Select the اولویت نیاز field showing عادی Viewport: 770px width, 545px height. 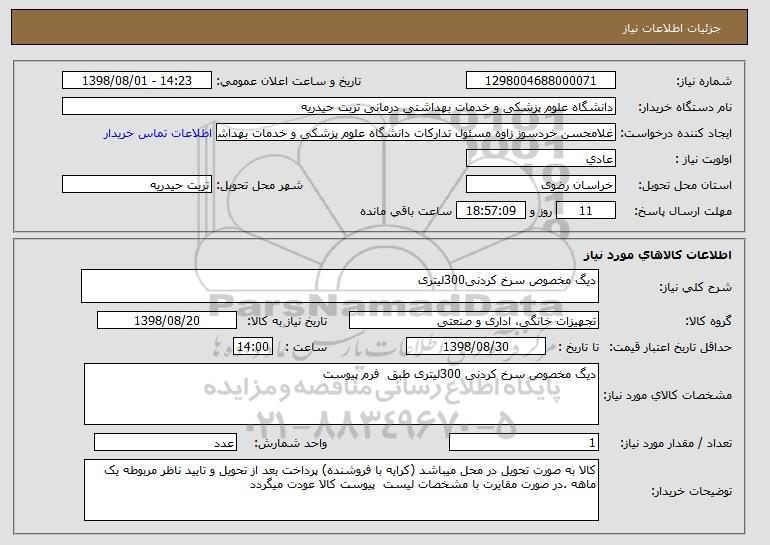tap(541, 159)
